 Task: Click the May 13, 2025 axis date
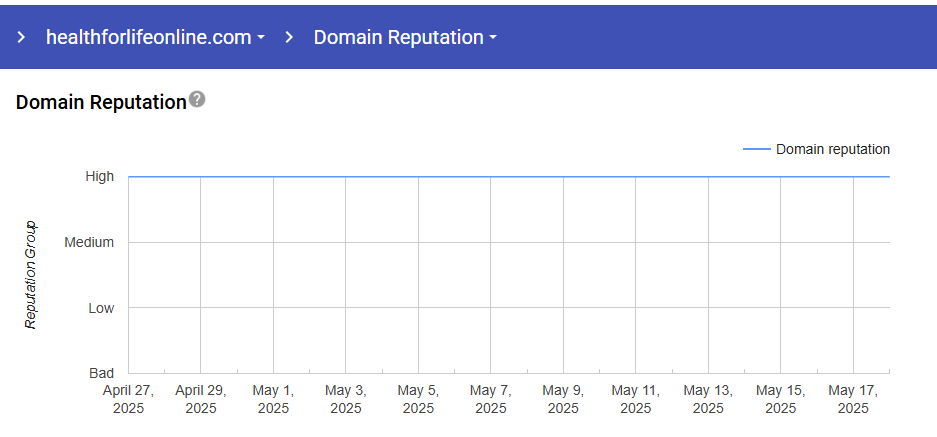(x=708, y=399)
